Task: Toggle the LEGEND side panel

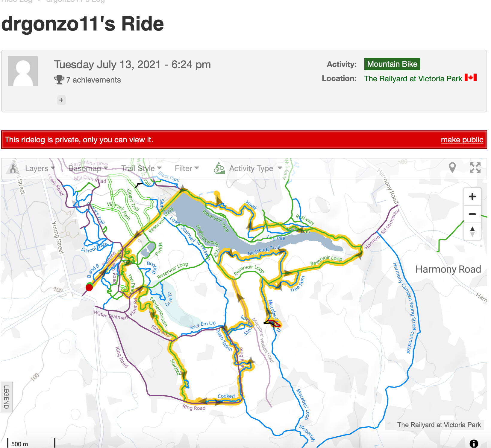Action: 6,397
